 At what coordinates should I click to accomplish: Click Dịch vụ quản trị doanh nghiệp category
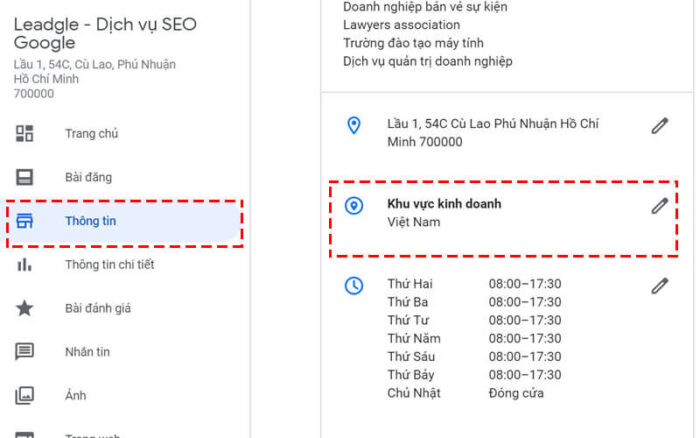pos(428,62)
